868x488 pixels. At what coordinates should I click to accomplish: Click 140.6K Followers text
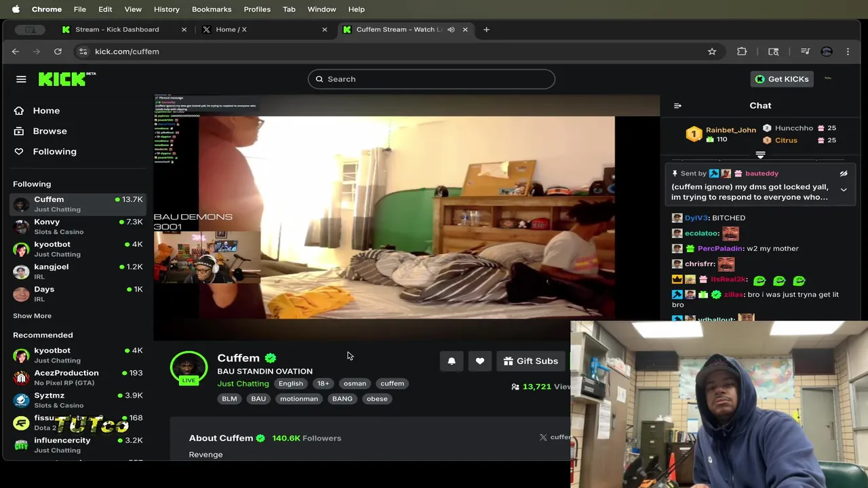click(307, 439)
